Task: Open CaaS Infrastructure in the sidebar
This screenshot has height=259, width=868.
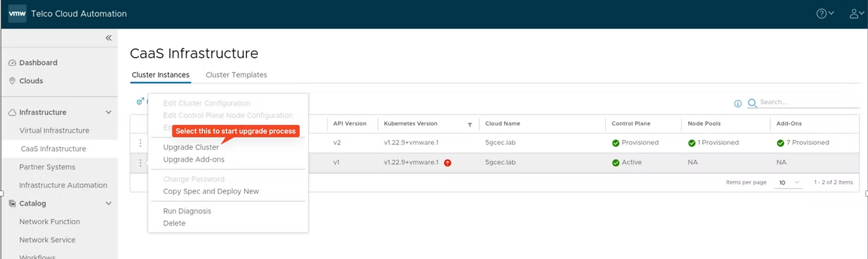Action: tap(53, 149)
